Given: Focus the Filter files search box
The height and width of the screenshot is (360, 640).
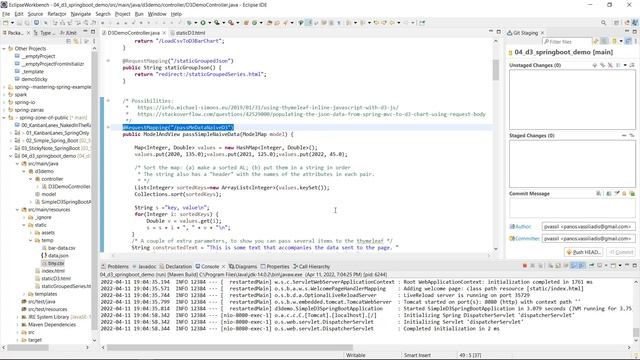Looking at the screenshot, I should pyautogui.click(x=567, y=42).
